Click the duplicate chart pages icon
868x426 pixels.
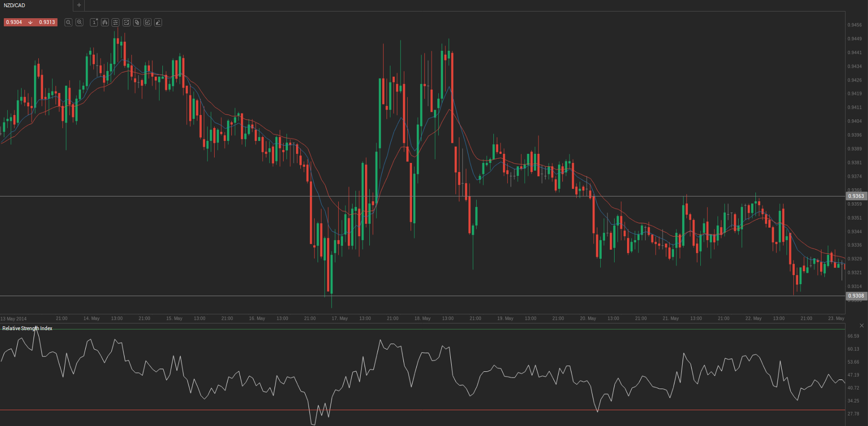coord(137,23)
